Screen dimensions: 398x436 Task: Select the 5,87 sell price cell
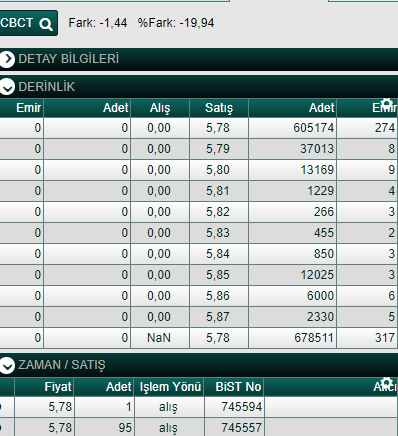tap(219, 317)
